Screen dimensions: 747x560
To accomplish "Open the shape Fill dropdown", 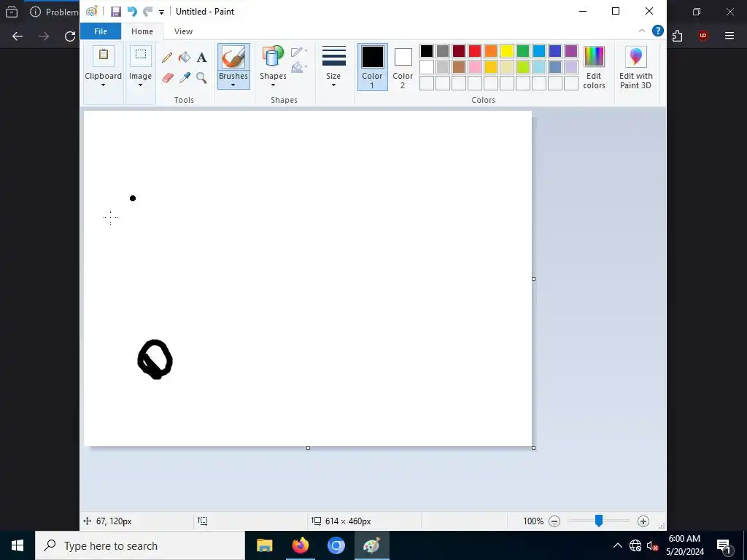I will 299,67.
